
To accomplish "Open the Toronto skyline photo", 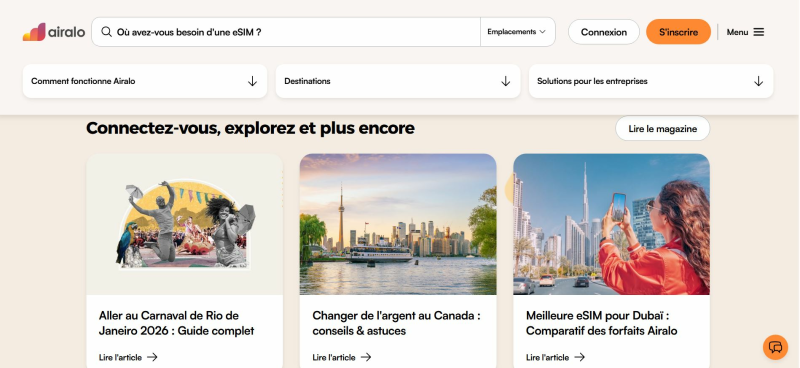I will (x=398, y=224).
